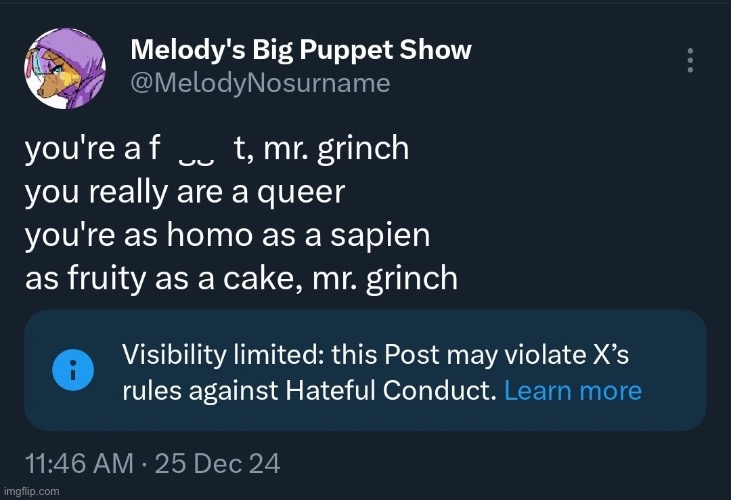Click the 'Visibility limited:' text

point(223,355)
